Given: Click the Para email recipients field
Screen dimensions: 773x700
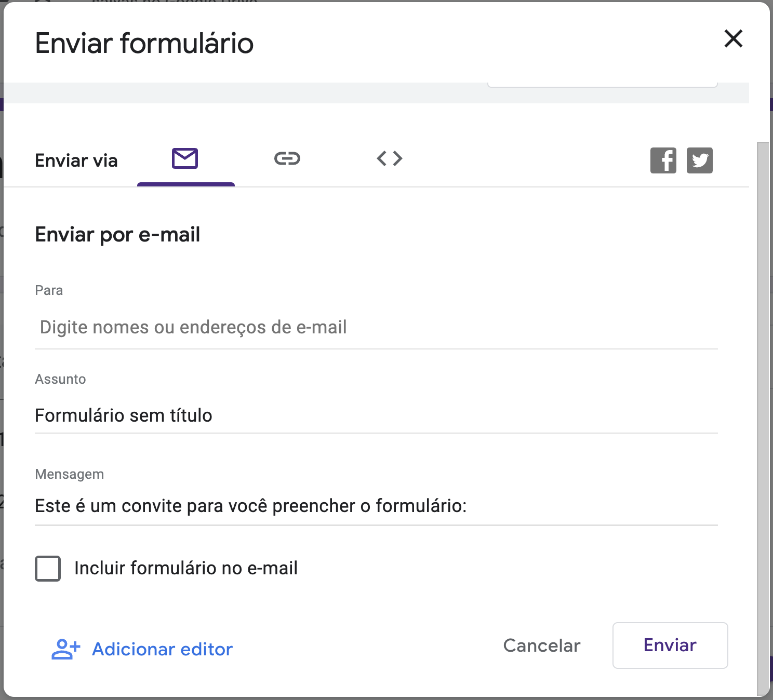Looking at the screenshot, I should coord(376,328).
